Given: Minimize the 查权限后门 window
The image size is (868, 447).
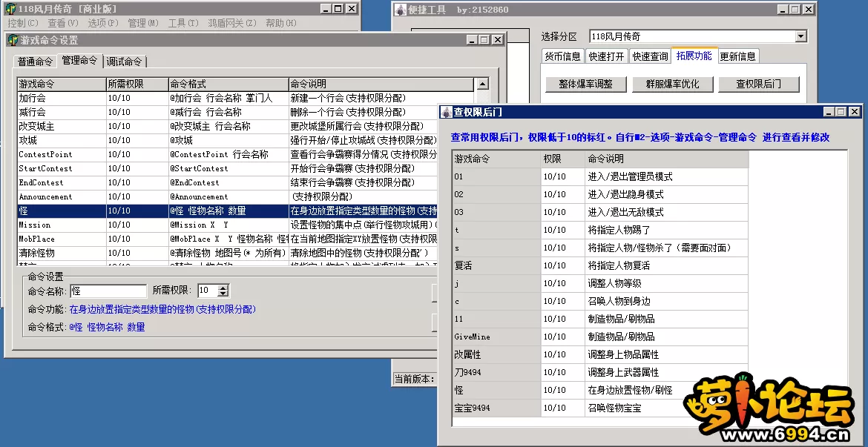Looking at the screenshot, I should 829,112.
